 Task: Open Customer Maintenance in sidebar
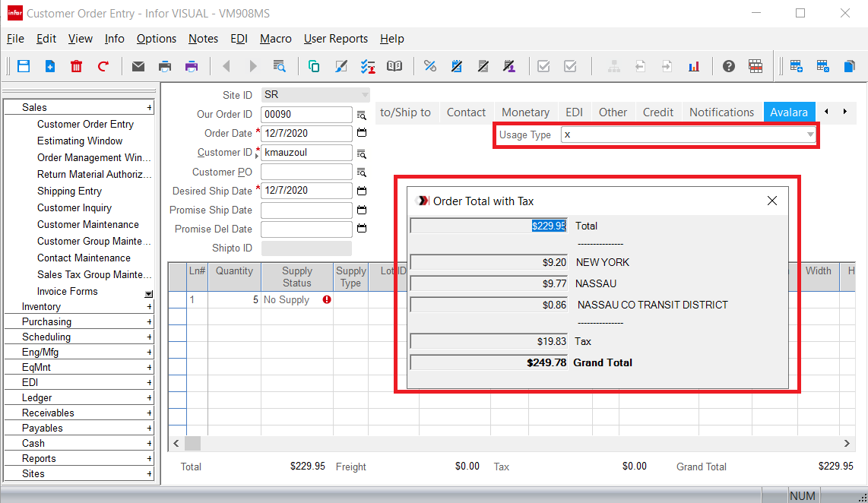(x=88, y=225)
